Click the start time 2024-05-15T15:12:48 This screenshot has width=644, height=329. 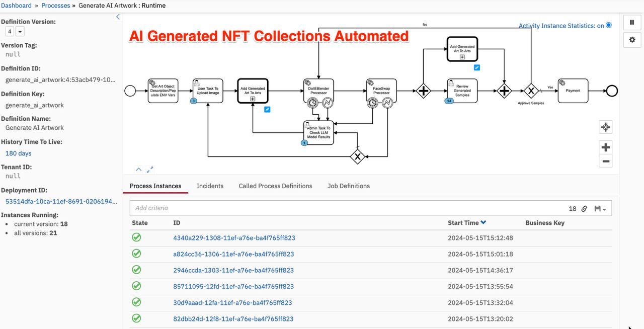pos(480,238)
